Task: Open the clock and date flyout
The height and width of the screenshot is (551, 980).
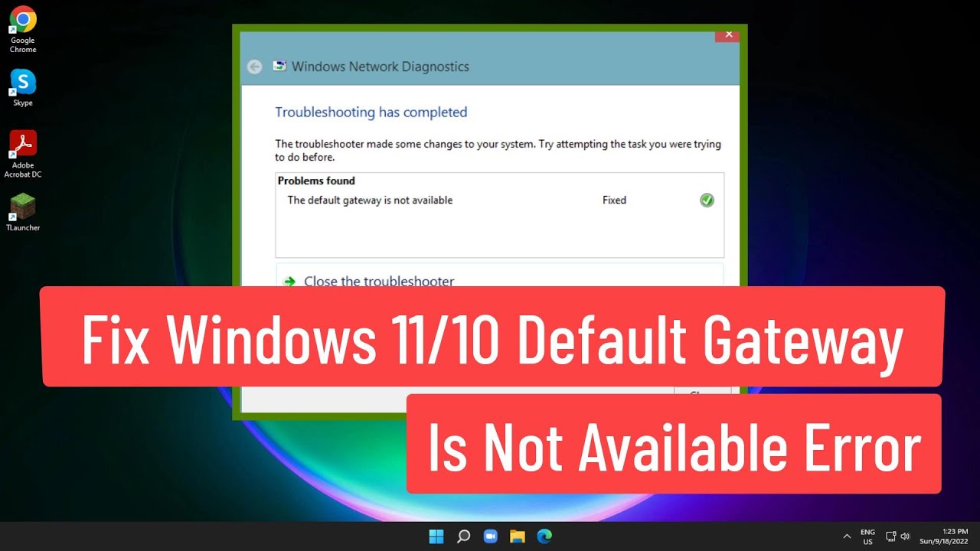Action: click(949, 536)
